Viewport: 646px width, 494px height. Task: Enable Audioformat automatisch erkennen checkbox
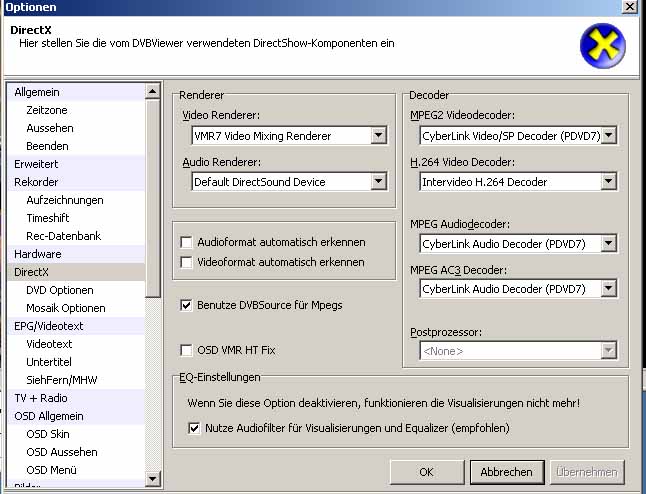pyautogui.click(x=186, y=242)
